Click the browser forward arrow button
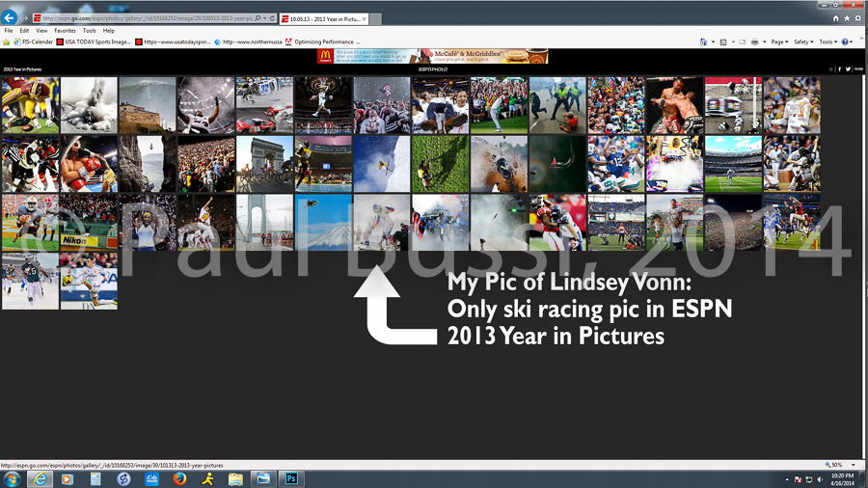 24,18
